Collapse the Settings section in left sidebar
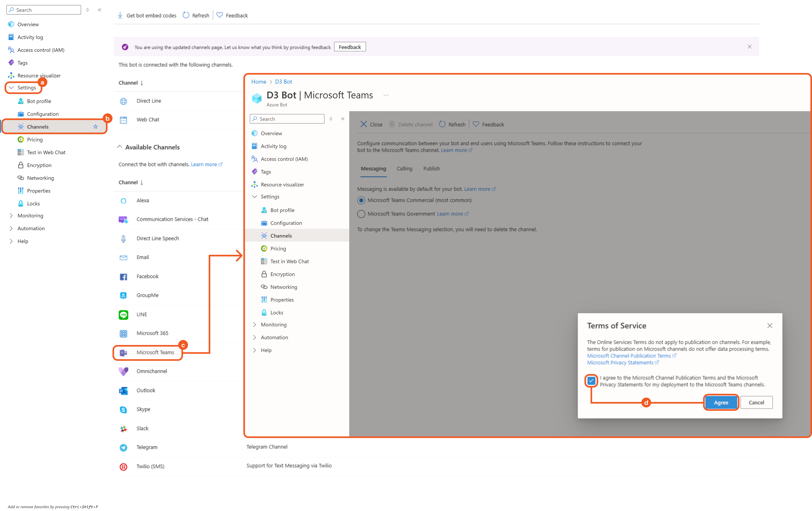The width and height of the screenshot is (812, 511). pos(11,88)
